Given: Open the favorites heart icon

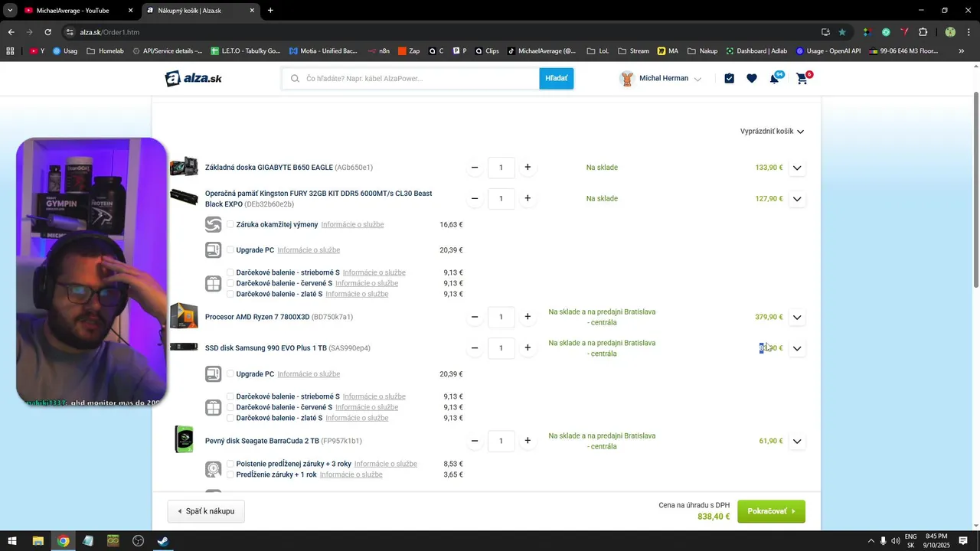Looking at the screenshot, I should [x=752, y=78].
